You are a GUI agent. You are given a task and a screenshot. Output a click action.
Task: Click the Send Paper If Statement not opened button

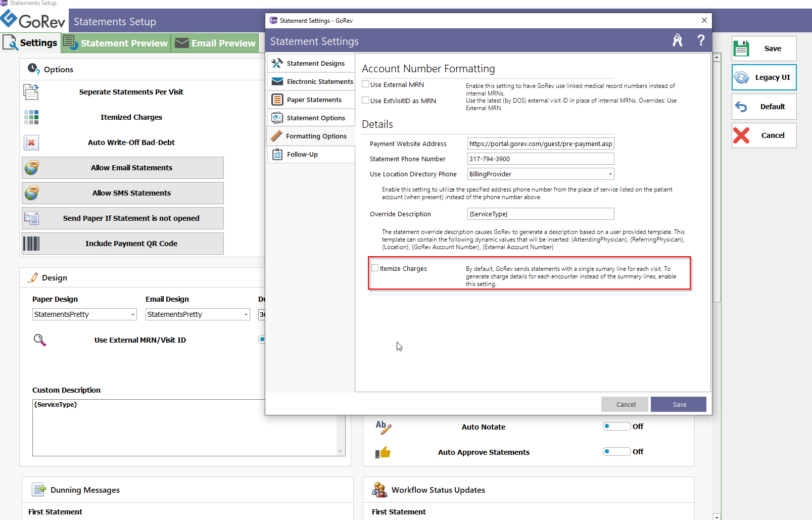(123, 218)
